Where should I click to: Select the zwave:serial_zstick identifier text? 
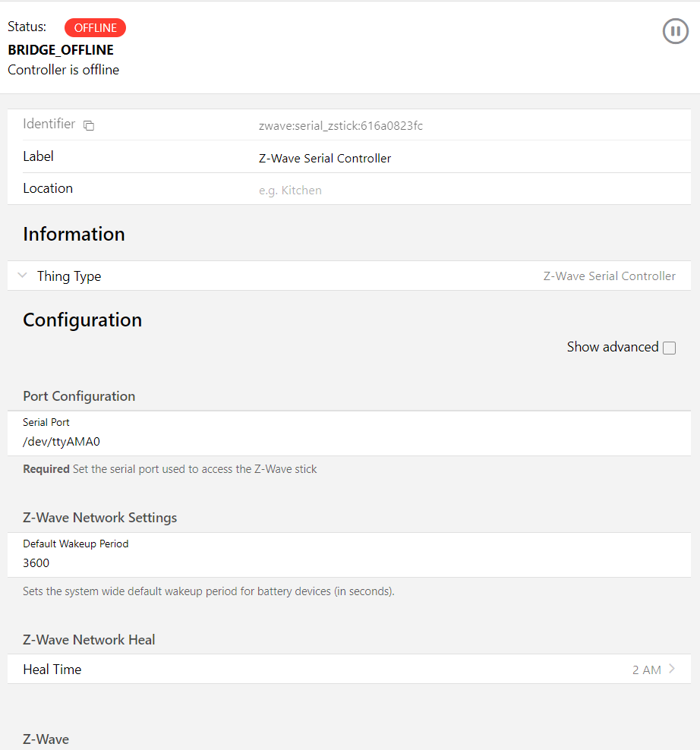click(340, 126)
